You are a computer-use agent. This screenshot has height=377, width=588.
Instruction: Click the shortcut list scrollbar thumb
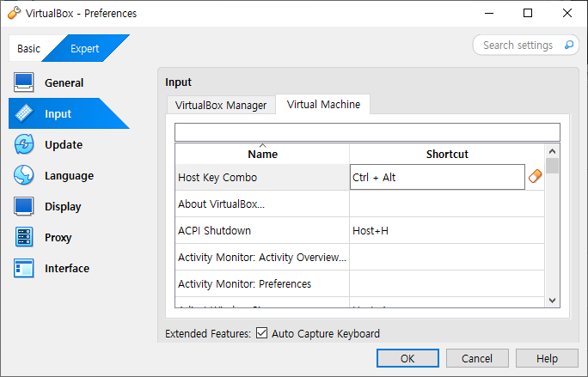coord(552,166)
